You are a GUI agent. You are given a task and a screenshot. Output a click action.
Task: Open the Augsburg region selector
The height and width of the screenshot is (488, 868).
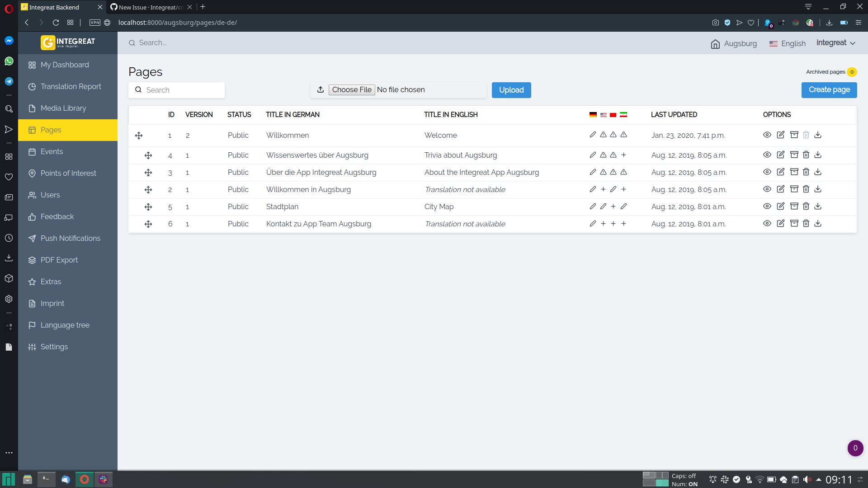click(x=733, y=43)
